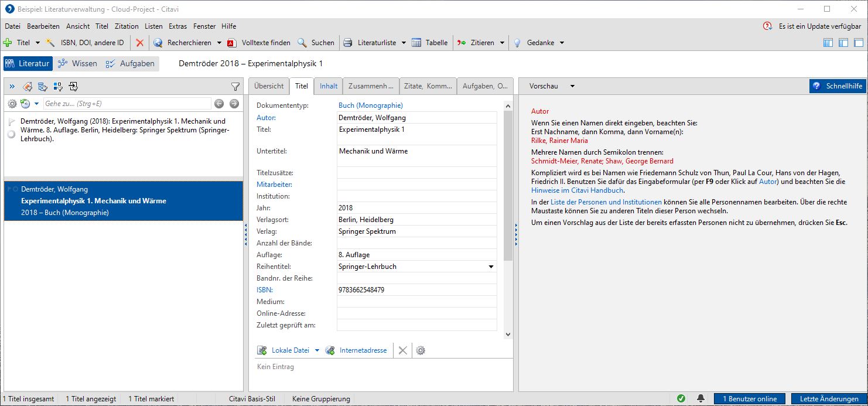The height and width of the screenshot is (406, 868).
Task: Click the expand double-chevron in the list panel
Action: (x=12, y=87)
